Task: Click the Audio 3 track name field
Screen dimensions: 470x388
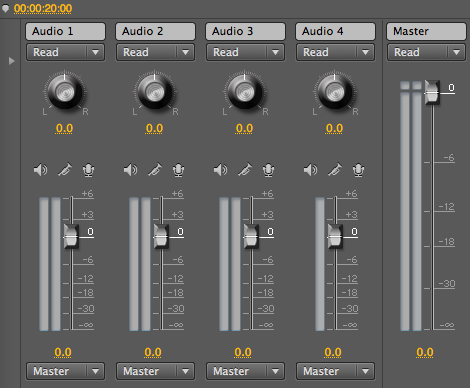Action: [x=245, y=31]
